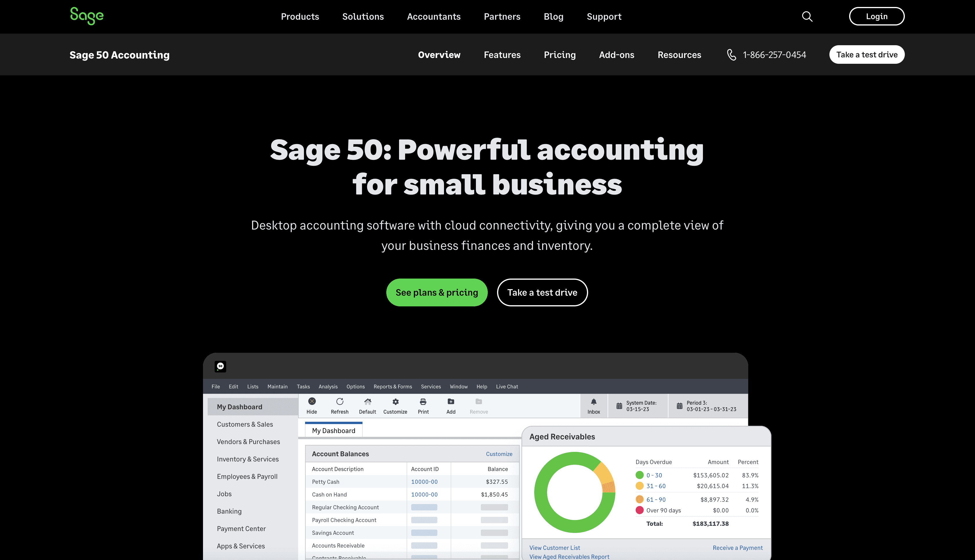
Task: Open the Services menu
Action: (431, 387)
